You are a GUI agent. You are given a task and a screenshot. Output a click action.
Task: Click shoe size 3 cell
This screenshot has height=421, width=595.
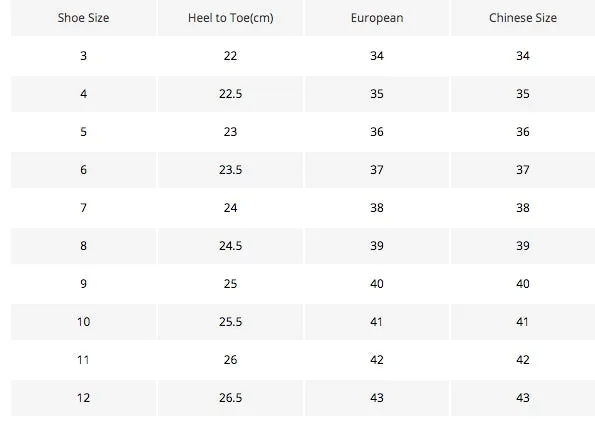click(83, 56)
